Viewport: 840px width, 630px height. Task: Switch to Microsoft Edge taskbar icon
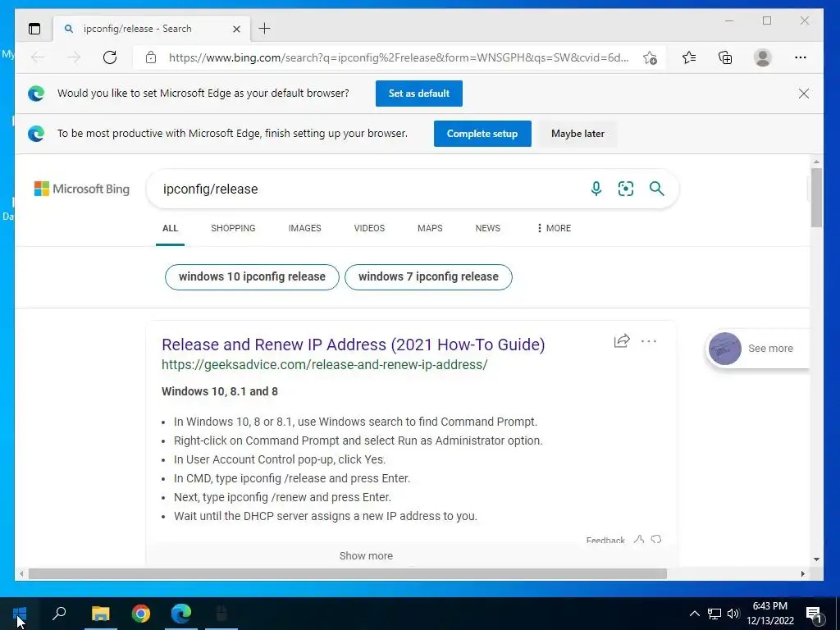tap(181, 614)
